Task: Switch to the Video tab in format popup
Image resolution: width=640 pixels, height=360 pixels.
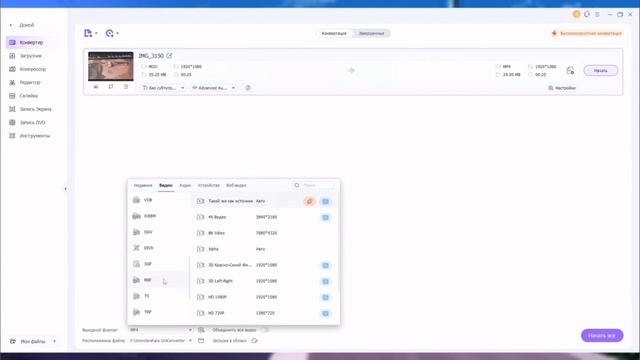Action: 166,185
